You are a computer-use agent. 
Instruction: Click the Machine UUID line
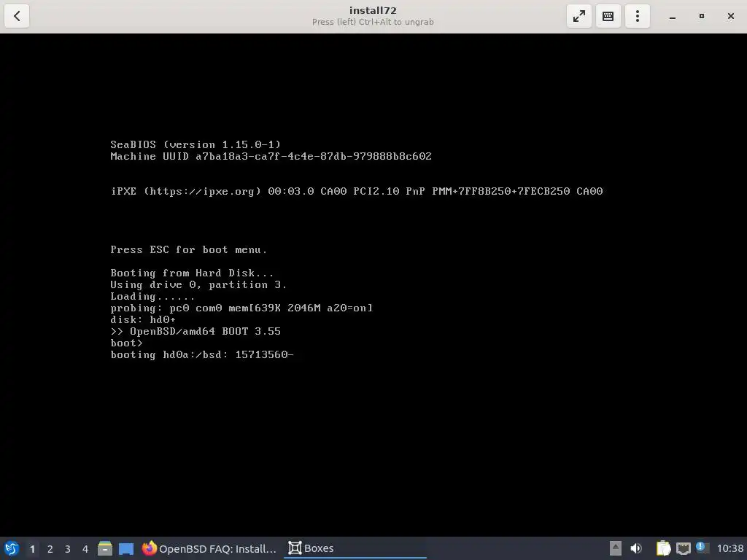pos(271,156)
